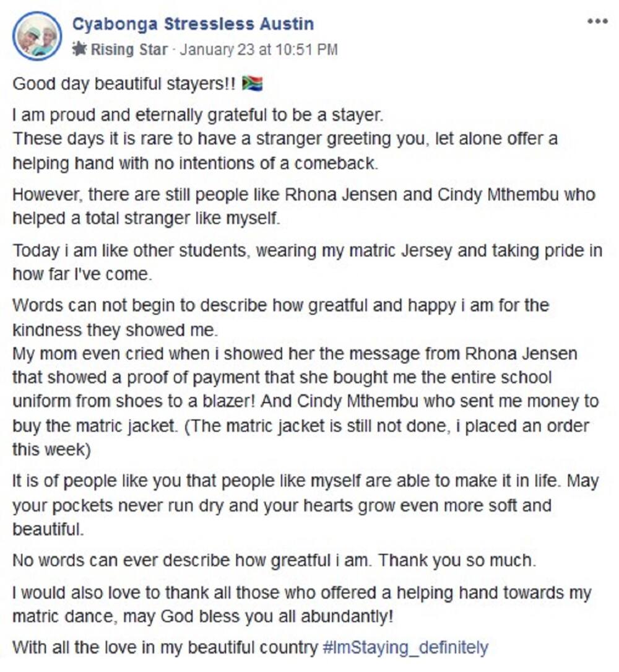Click the text 'With all the love in my beautiful country'

click(x=165, y=647)
